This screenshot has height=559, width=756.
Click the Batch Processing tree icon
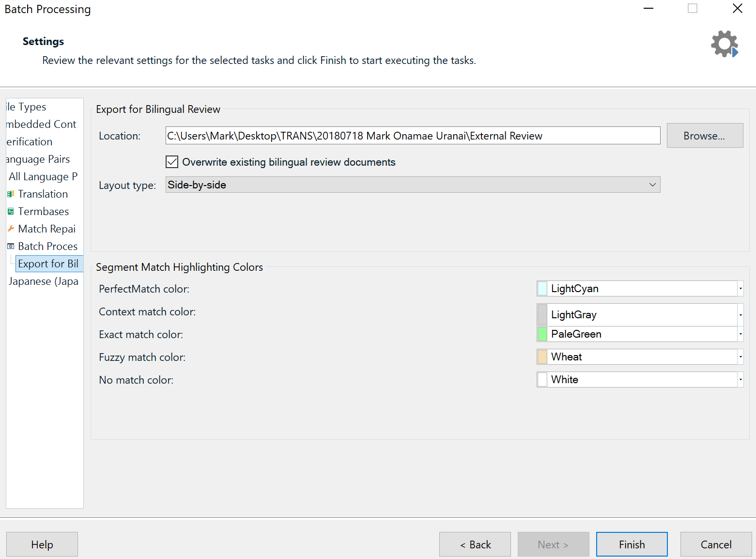pyautogui.click(x=11, y=246)
